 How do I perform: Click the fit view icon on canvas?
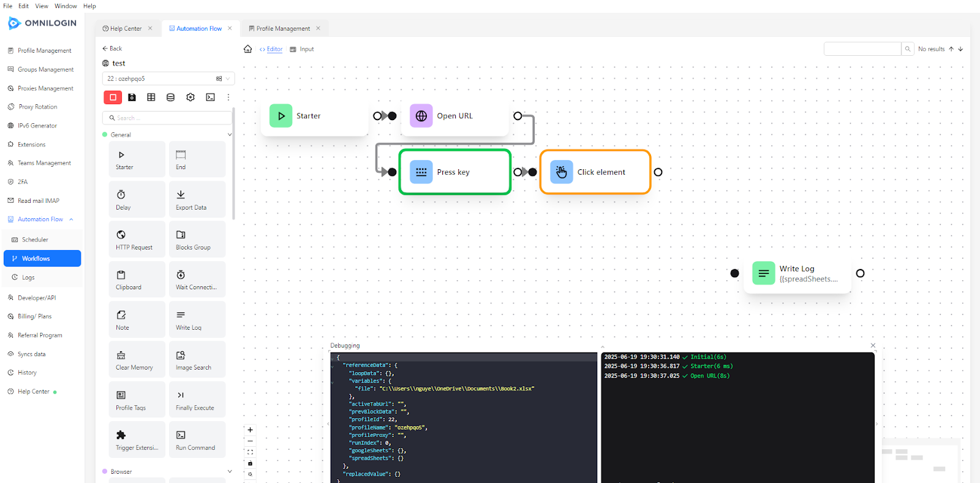click(250, 452)
